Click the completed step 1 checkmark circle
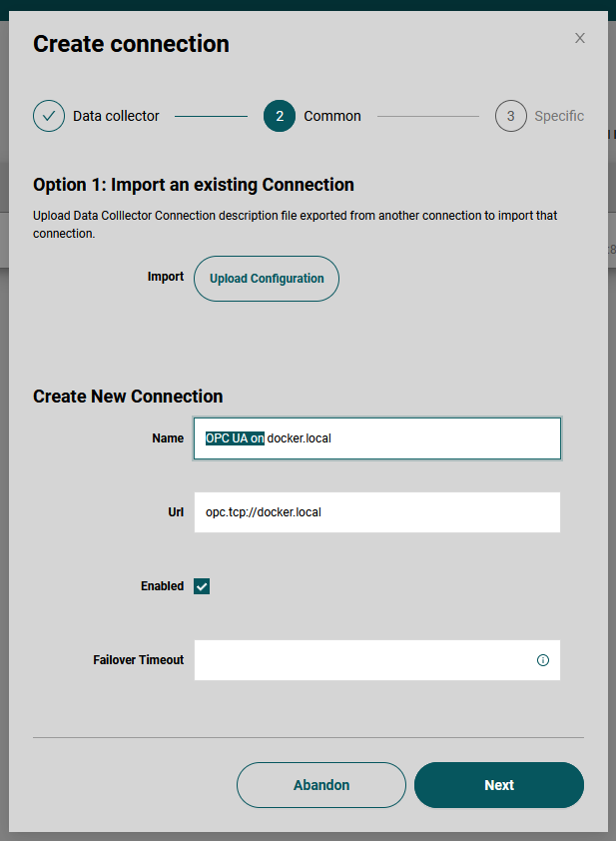The image size is (616, 841). click(49, 116)
